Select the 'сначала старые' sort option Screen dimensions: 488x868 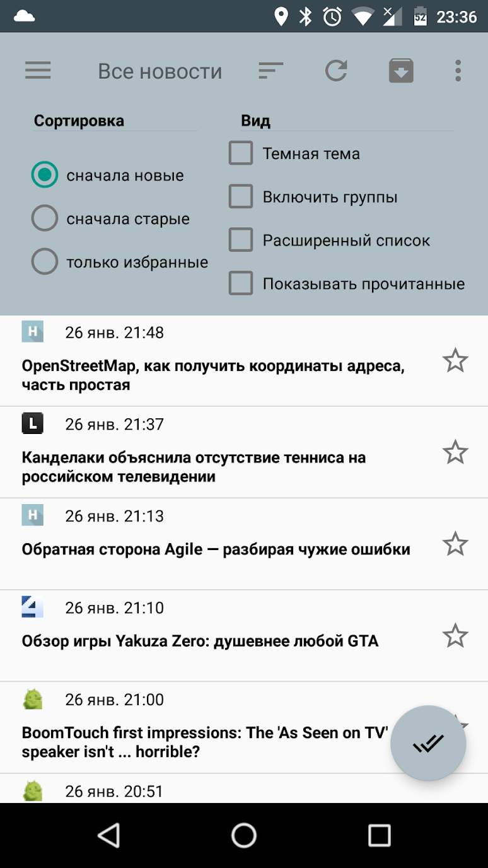click(45, 219)
